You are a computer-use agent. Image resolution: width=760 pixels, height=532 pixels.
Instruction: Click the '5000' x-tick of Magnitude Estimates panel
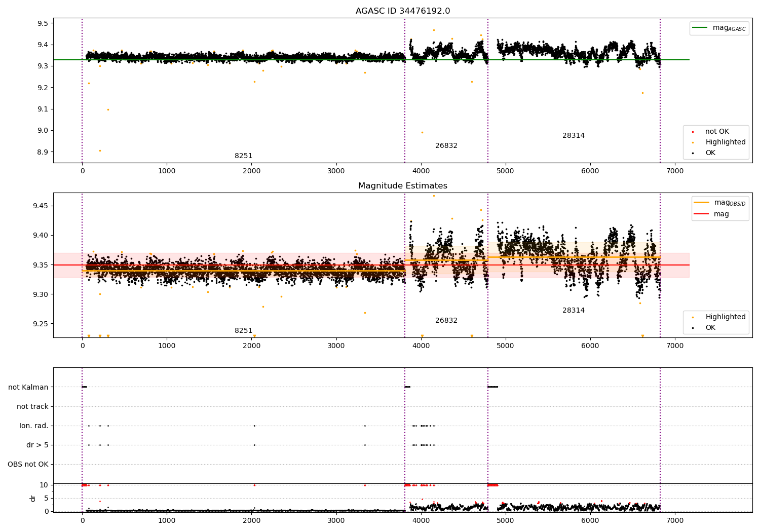[x=506, y=346]
